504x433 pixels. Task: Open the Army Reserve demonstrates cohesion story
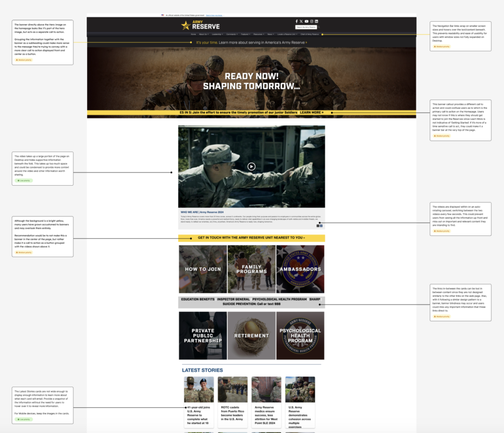coord(300,402)
